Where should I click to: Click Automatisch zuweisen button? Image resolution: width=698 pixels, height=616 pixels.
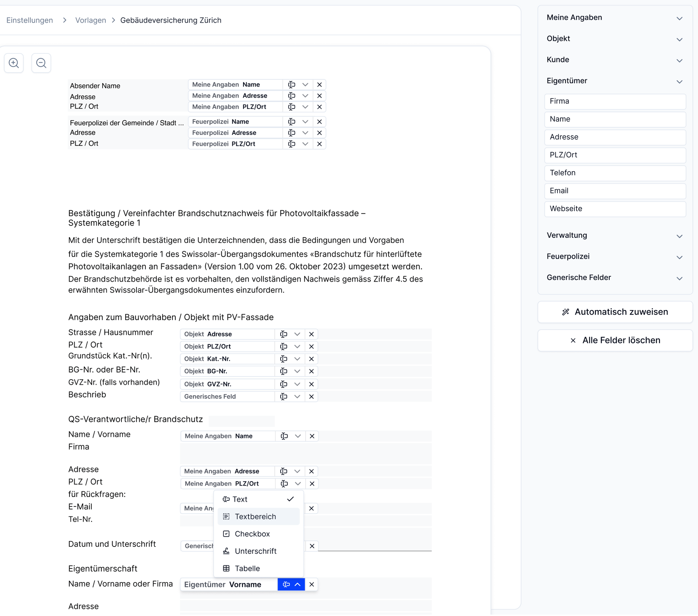point(615,312)
